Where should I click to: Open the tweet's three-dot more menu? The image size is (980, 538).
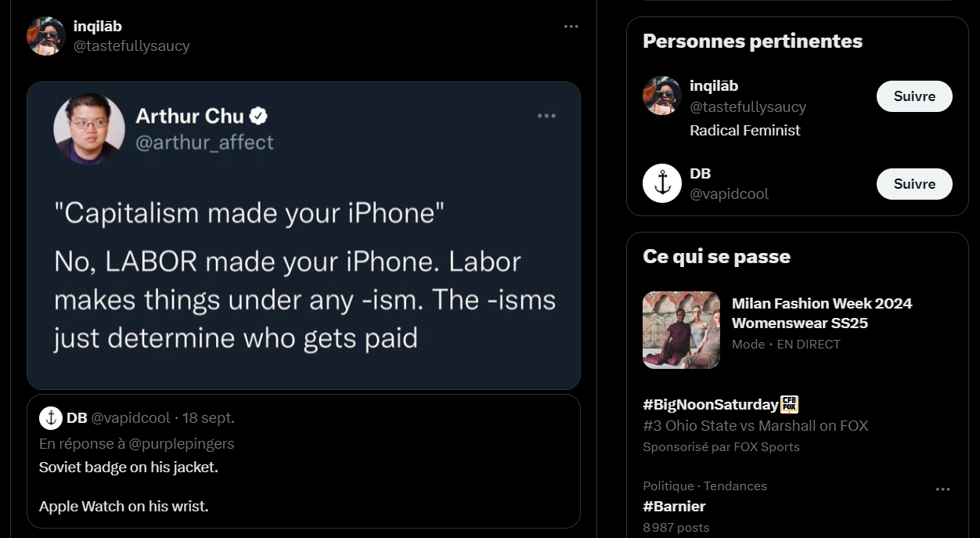[x=571, y=27]
